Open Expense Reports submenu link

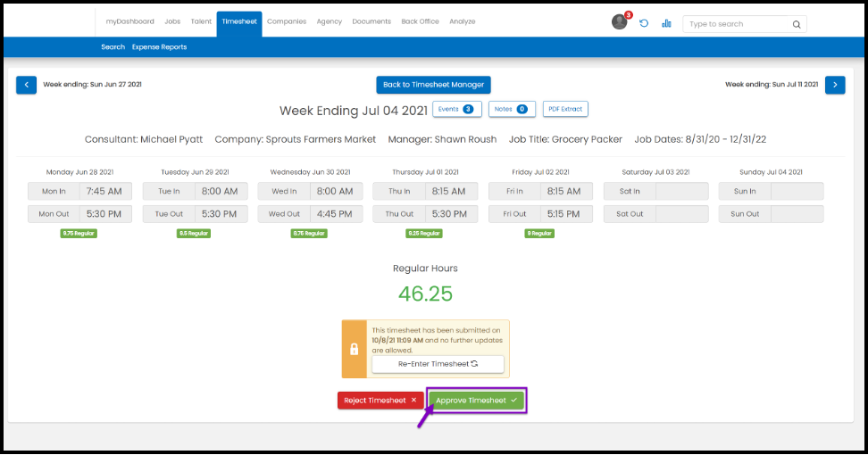[x=160, y=47]
